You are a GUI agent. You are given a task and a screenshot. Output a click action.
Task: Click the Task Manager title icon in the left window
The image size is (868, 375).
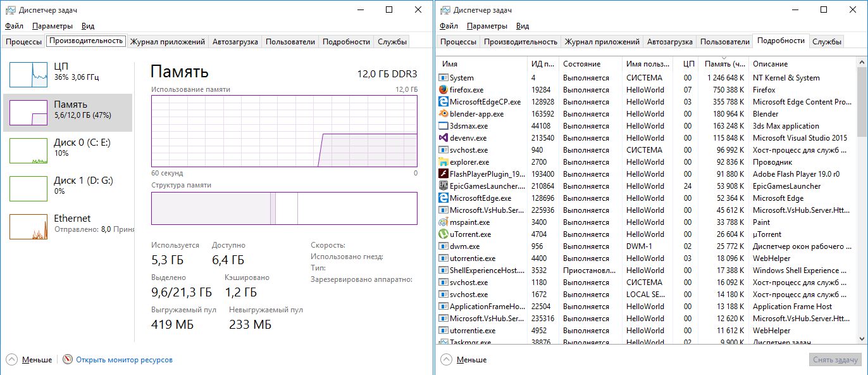tap(9, 10)
